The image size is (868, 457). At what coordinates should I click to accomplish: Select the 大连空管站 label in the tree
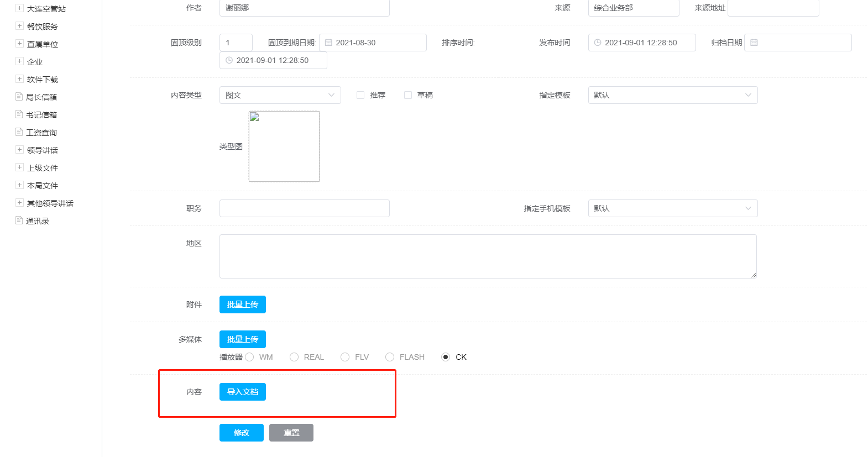[46, 9]
